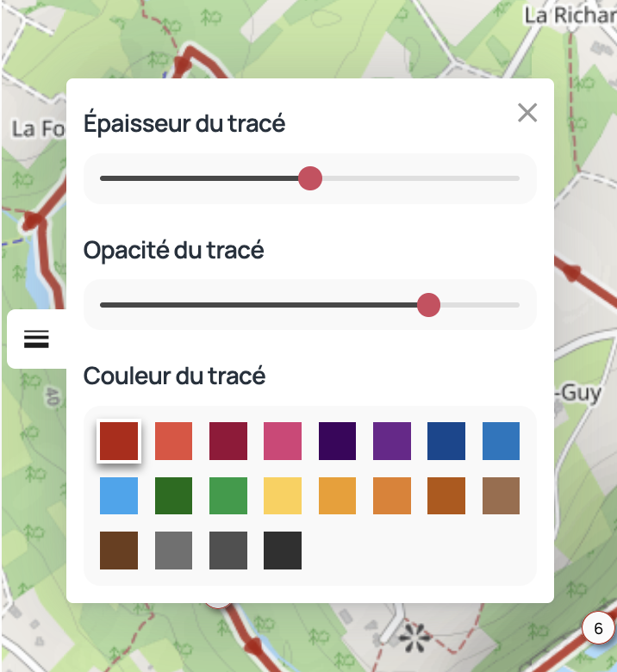Pick the burgundy color swatch
The image size is (617, 672).
pos(228,441)
